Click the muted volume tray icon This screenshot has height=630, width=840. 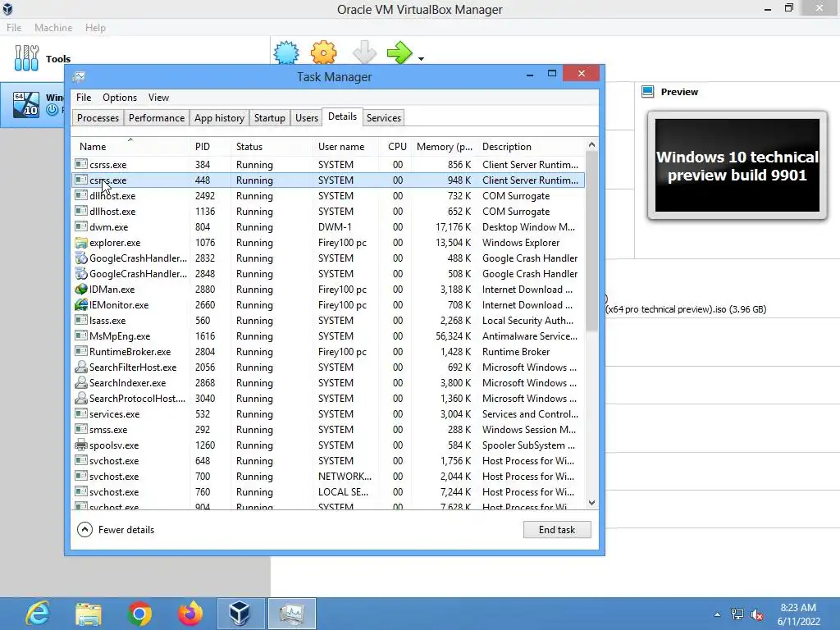coord(757,614)
